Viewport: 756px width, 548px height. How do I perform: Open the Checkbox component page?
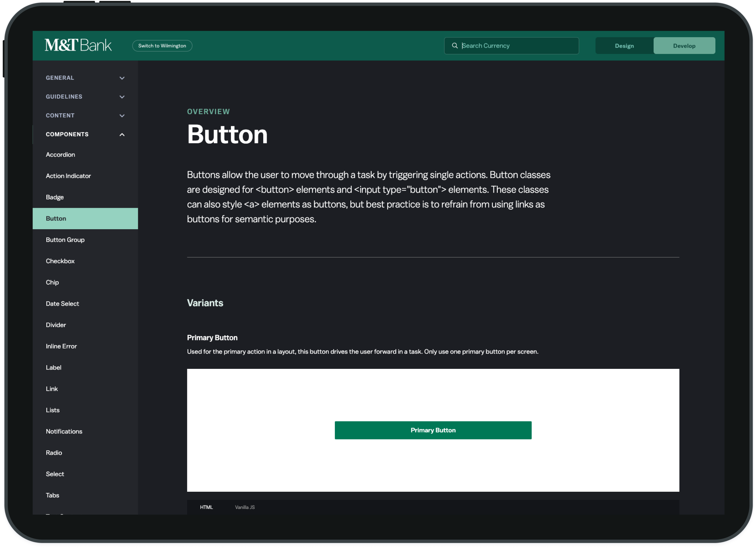pyautogui.click(x=60, y=261)
